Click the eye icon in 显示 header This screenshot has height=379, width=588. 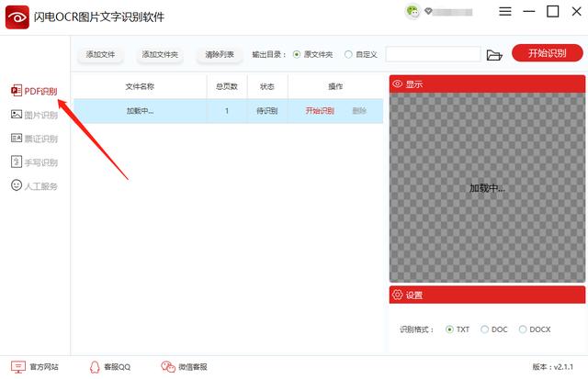398,84
